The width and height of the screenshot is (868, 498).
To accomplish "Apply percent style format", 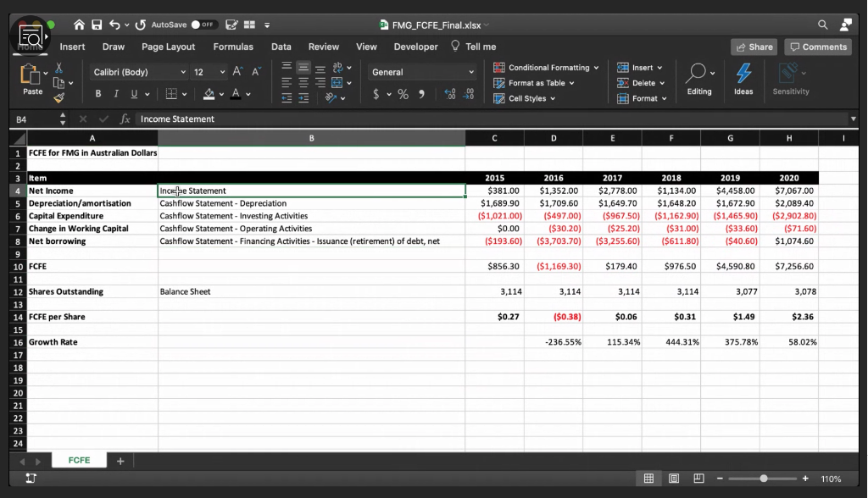I will pos(403,94).
